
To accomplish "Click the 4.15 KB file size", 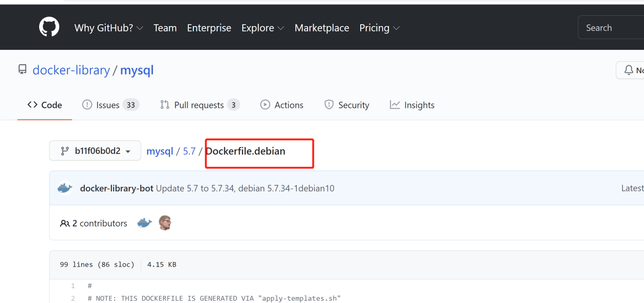I will coord(162,264).
